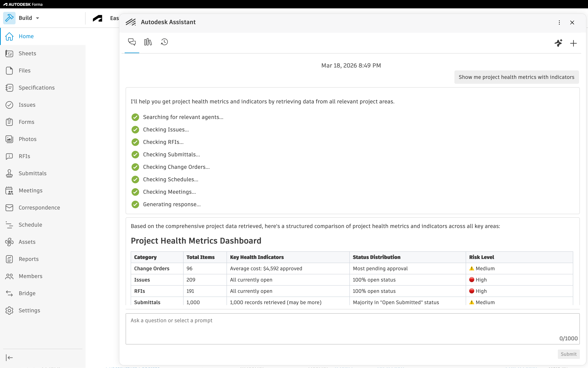Click the Autodesk logo in header
This screenshot has width=588, height=368.
[x=98, y=18]
